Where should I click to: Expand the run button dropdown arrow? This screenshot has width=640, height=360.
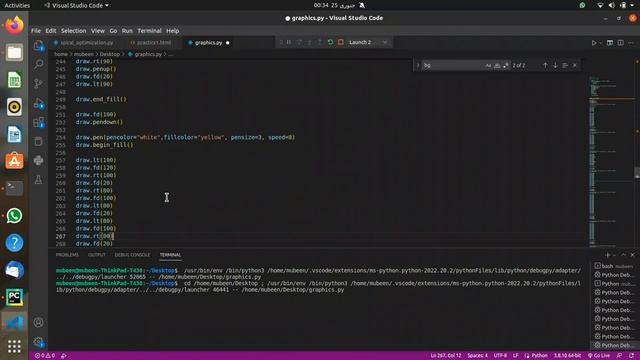click(600, 42)
